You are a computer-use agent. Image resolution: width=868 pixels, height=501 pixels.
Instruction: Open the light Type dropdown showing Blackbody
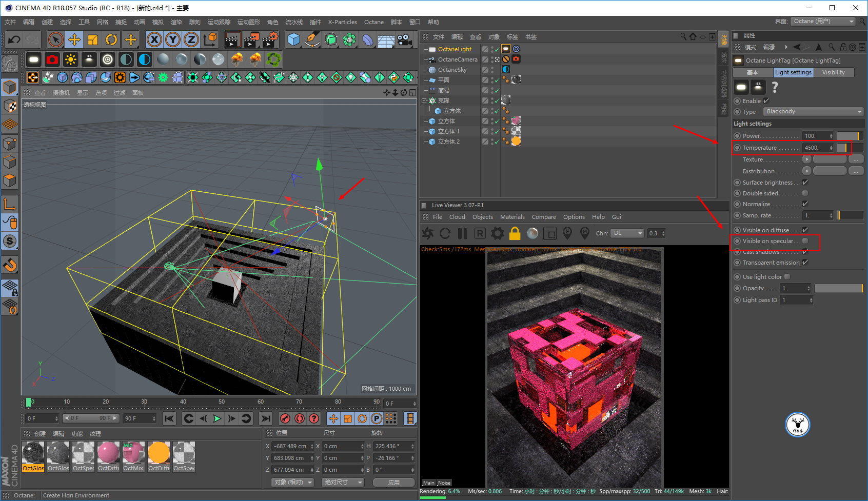tap(814, 111)
